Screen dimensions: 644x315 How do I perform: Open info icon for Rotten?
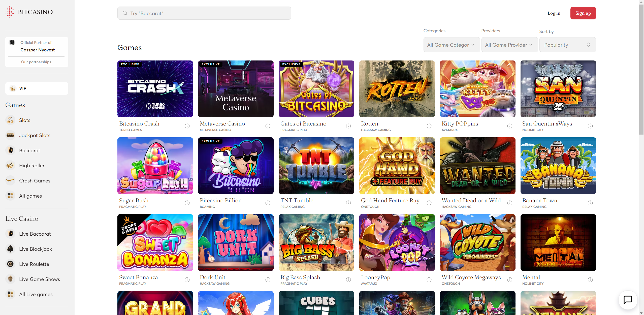point(429,126)
